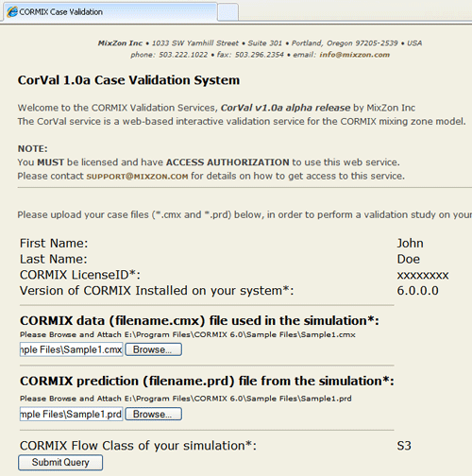Click the CORMIX data file section heading
The width and height of the screenshot is (472, 476).
pos(199,321)
